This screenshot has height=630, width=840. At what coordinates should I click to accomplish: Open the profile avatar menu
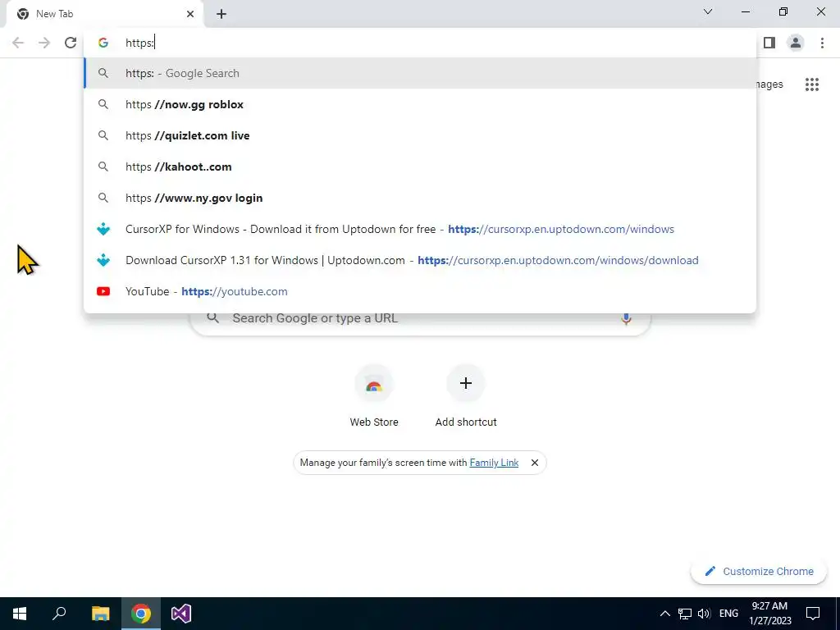pos(796,43)
